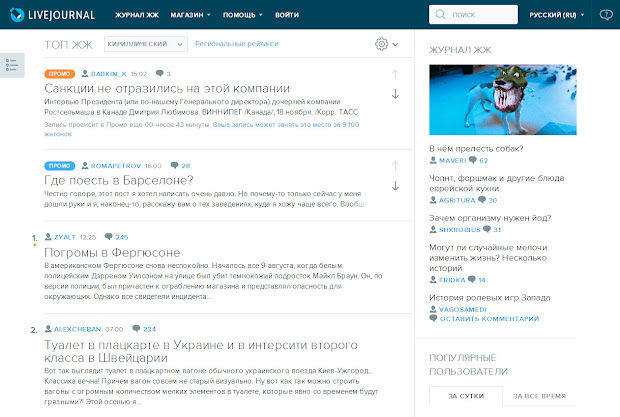Switch to the За все время tab
Screen dimensions: 620x417
click(539, 396)
